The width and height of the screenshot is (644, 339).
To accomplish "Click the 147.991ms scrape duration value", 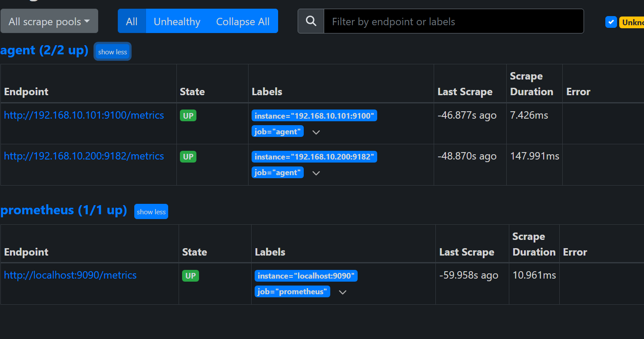I will [x=535, y=156].
